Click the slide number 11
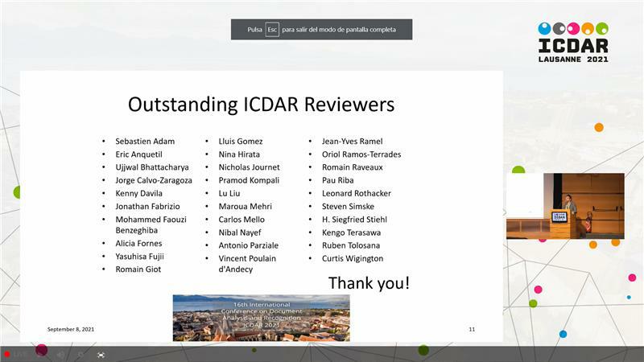Viewport: 644px width, 362px height. 472,329
